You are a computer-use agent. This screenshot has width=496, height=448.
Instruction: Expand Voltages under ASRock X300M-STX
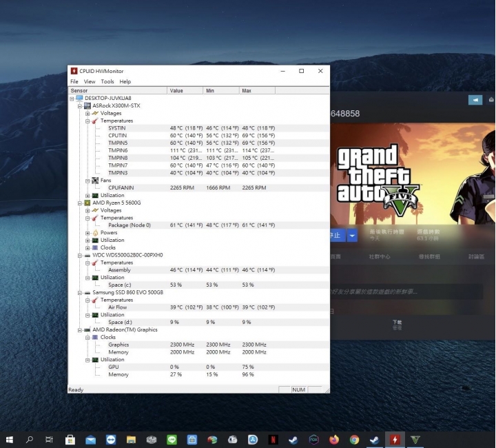coord(87,113)
